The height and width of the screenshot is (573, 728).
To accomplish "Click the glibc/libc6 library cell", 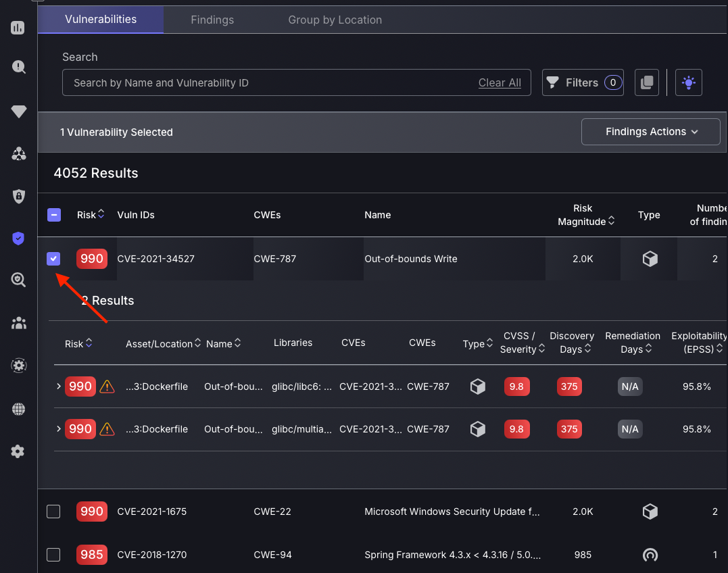I will [301, 387].
